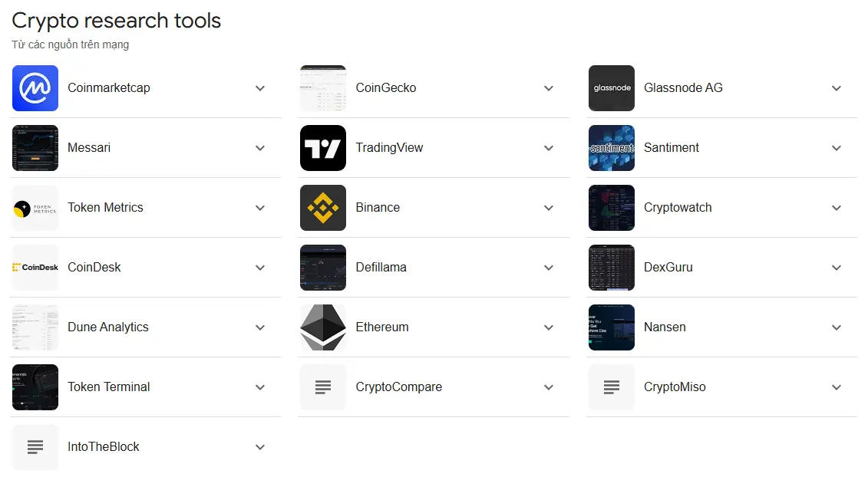Click the CoinDesk logo icon

tap(35, 268)
